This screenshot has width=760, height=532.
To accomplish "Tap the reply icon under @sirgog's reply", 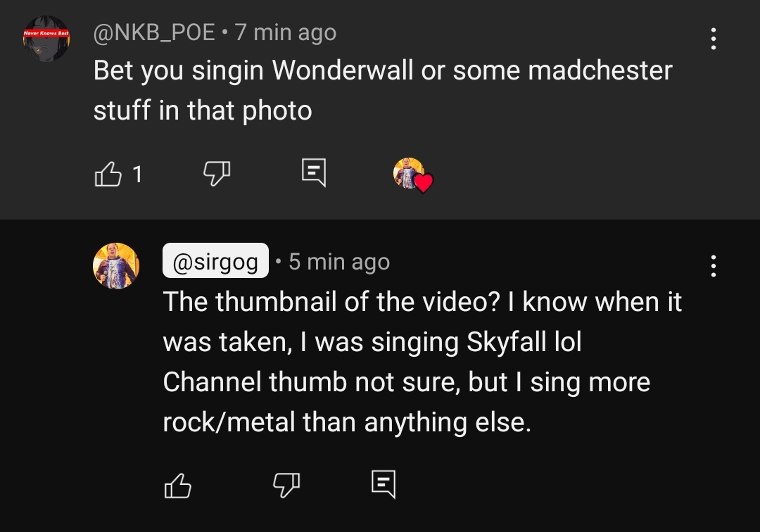I will [384, 483].
